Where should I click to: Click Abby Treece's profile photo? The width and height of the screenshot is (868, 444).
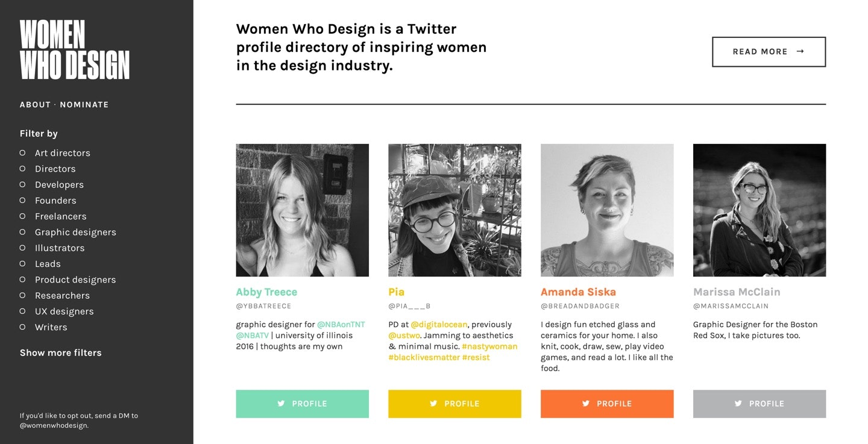click(x=302, y=210)
